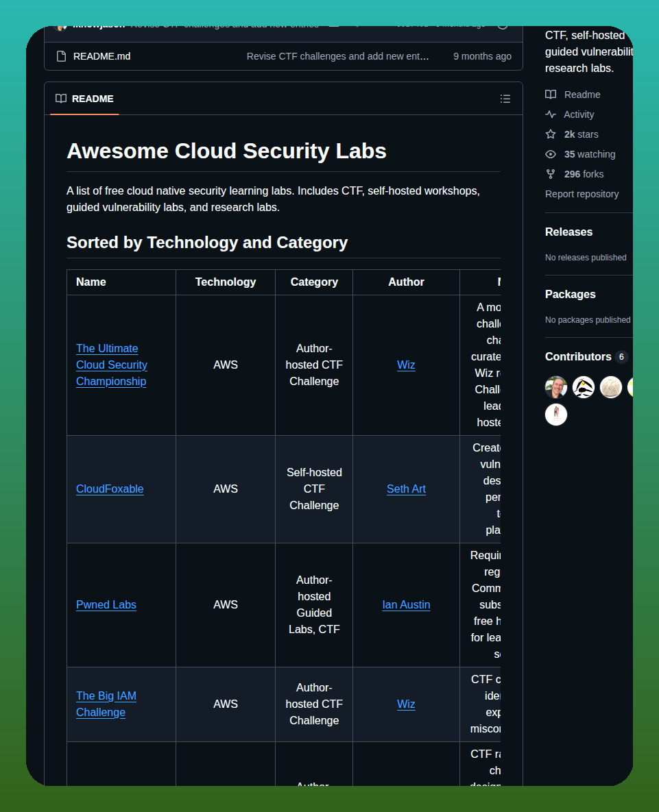
Task: Open the white contributor avatar in second row
Action: (556, 415)
